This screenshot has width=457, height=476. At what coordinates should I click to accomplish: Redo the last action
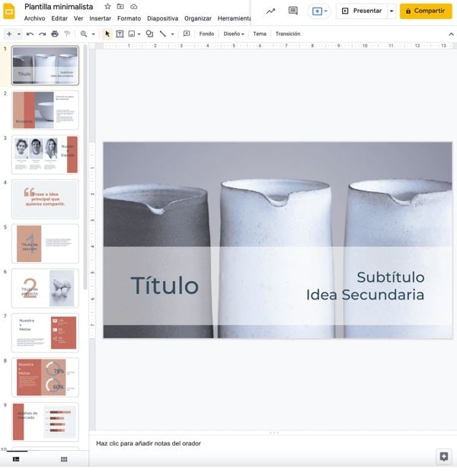click(x=42, y=34)
